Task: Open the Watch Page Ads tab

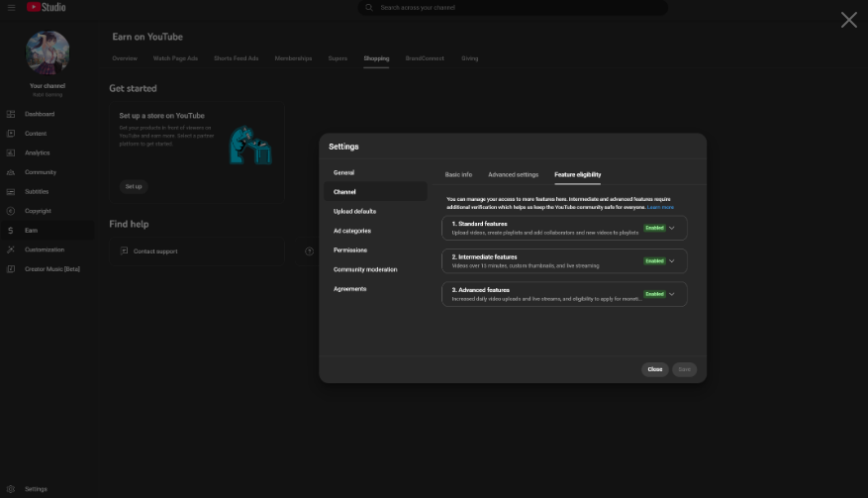Action: click(x=175, y=58)
